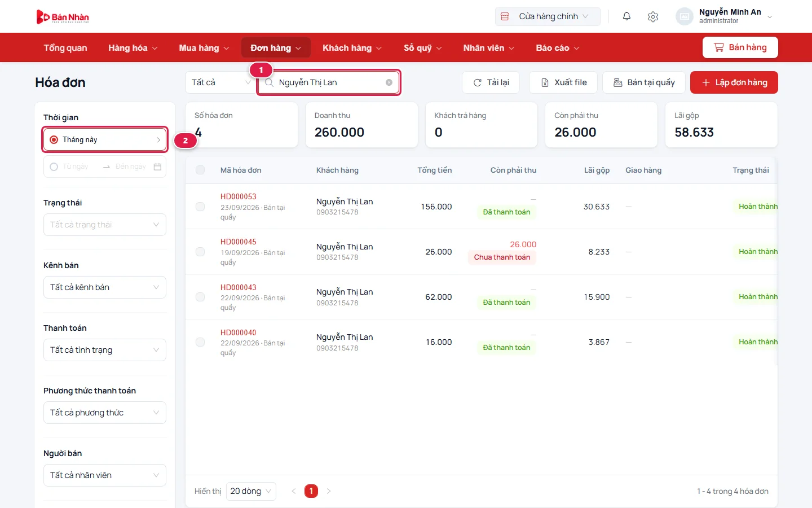Open the Sổ quỹ menu
This screenshot has height=508, width=812.
click(x=423, y=48)
